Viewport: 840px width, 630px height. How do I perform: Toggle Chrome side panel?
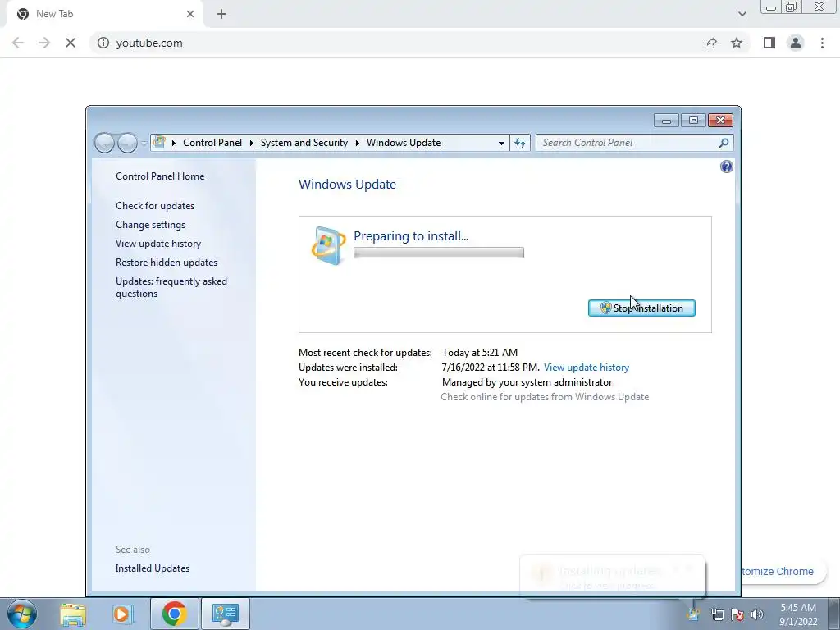(x=769, y=43)
